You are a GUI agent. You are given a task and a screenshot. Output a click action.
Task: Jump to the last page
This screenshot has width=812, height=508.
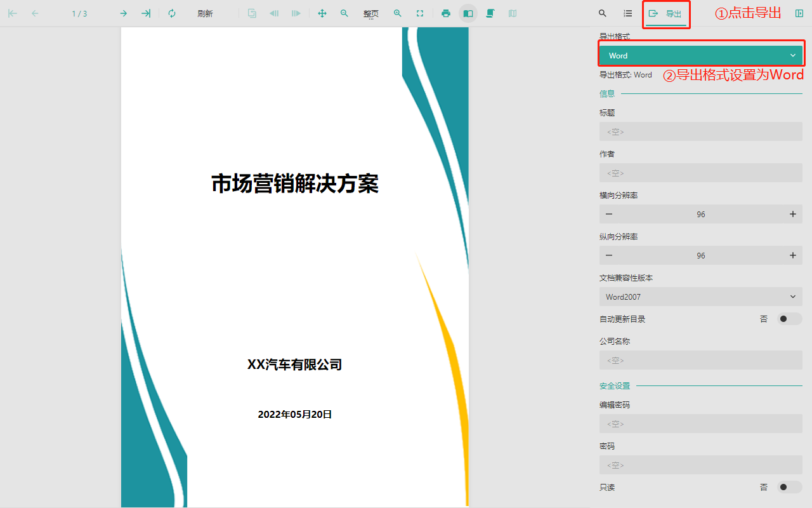pyautogui.click(x=146, y=13)
